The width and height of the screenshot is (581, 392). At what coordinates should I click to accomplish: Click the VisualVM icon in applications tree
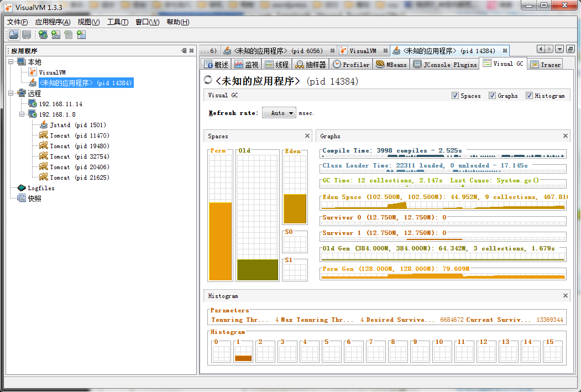click(33, 72)
